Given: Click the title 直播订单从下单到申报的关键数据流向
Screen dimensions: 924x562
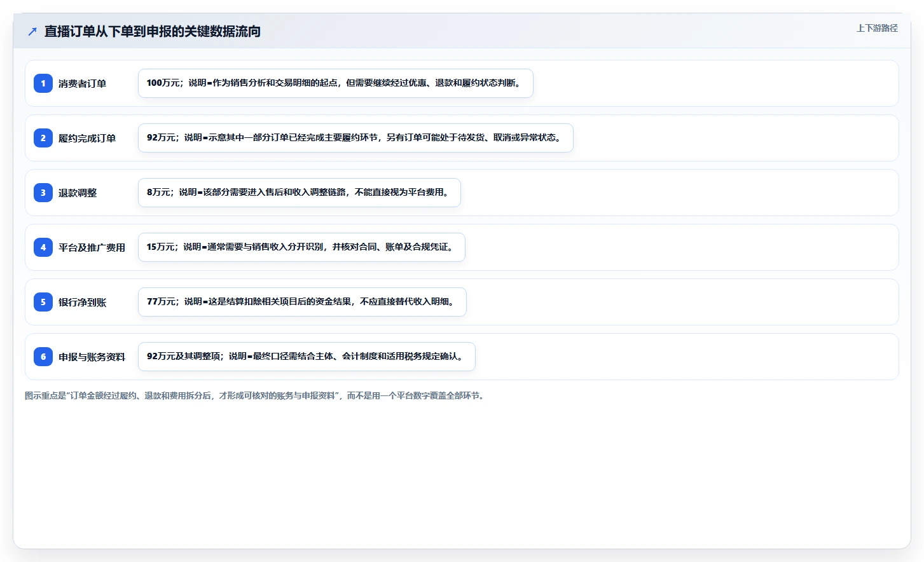Looking at the screenshot, I should [153, 31].
